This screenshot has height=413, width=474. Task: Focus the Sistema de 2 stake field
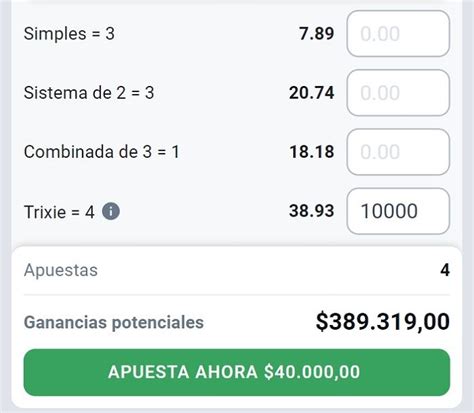pos(398,93)
